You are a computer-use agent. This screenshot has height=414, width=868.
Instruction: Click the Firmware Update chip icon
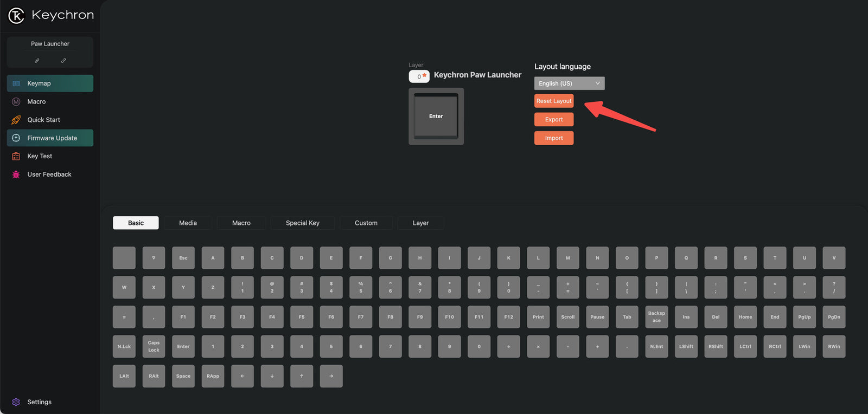pos(16,138)
